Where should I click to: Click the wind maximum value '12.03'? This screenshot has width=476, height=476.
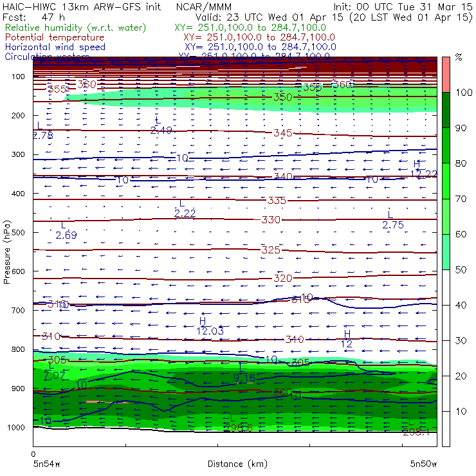[210, 331]
